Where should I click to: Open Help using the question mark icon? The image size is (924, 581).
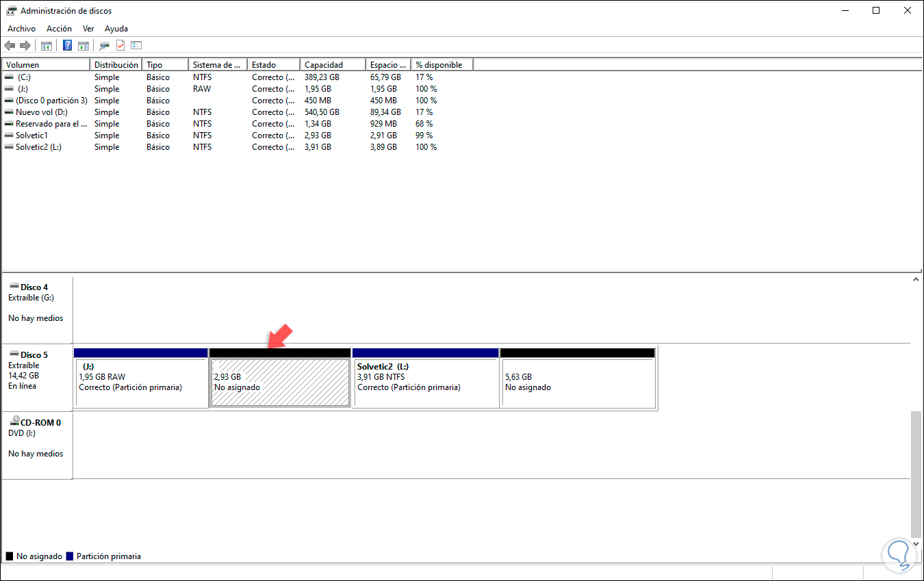pyautogui.click(x=67, y=45)
